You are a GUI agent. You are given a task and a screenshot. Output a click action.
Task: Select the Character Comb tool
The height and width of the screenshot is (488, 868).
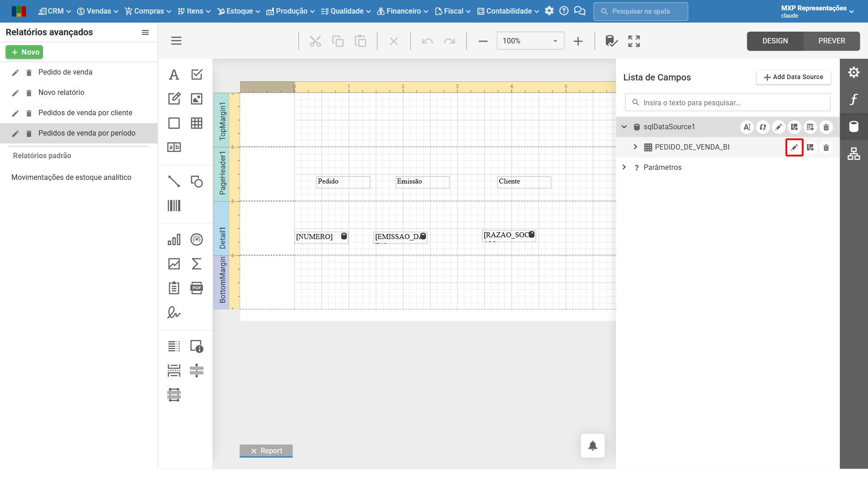coord(174,147)
